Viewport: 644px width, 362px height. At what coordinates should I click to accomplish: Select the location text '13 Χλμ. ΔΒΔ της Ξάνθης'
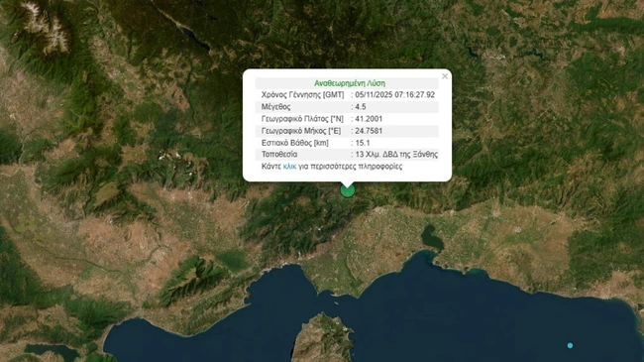tap(396, 155)
